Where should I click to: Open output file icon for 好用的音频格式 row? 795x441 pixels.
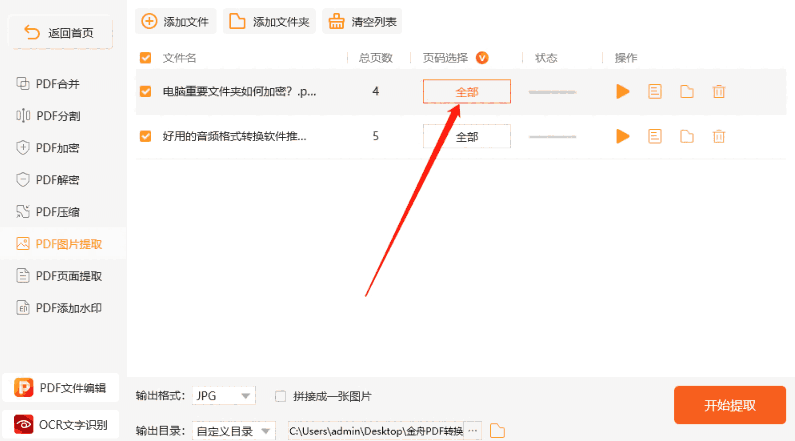[686, 136]
